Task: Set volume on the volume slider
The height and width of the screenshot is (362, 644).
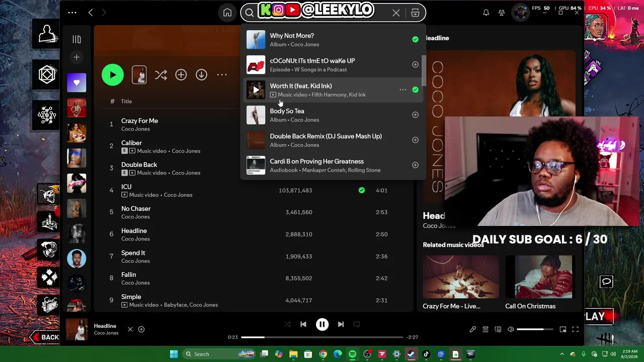Action: (x=535, y=329)
